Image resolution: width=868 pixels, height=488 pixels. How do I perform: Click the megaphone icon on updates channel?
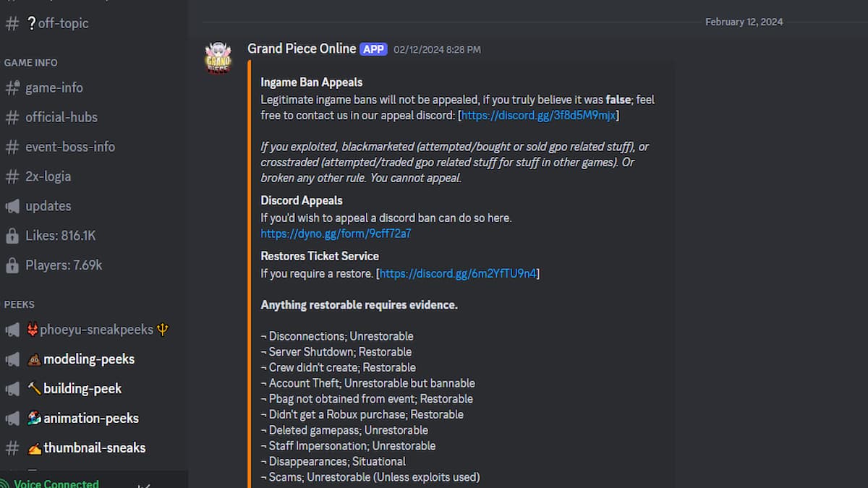(12, 206)
